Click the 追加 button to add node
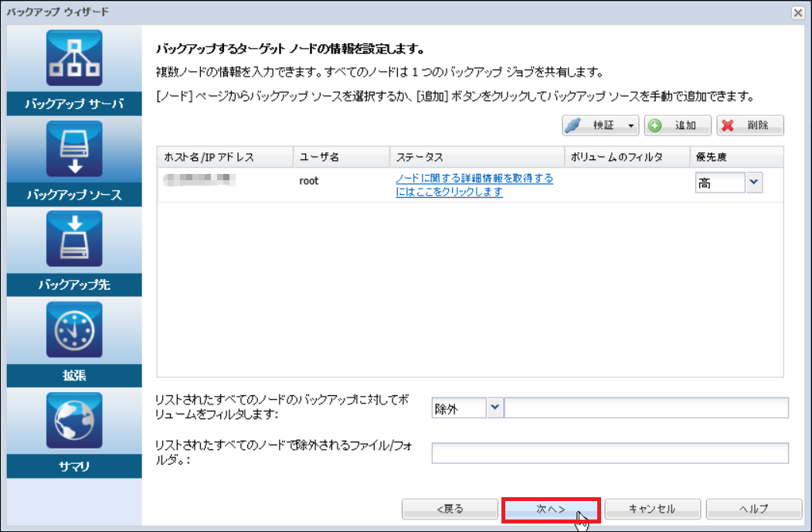The height and width of the screenshot is (532, 812). point(678,125)
